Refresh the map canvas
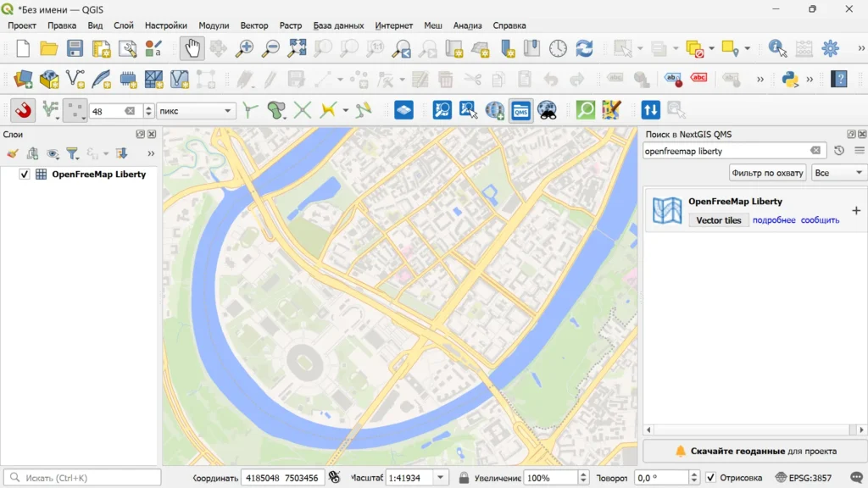 [x=584, y=48]
